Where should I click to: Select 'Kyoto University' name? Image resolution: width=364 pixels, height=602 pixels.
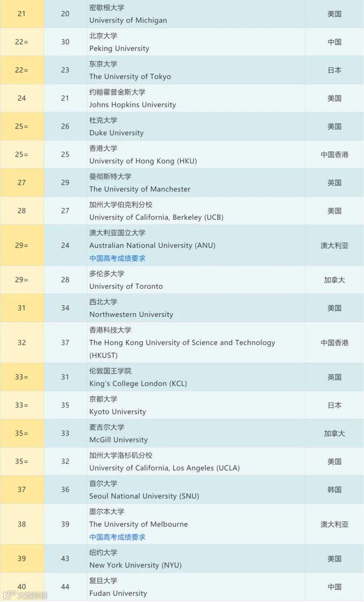118,412
